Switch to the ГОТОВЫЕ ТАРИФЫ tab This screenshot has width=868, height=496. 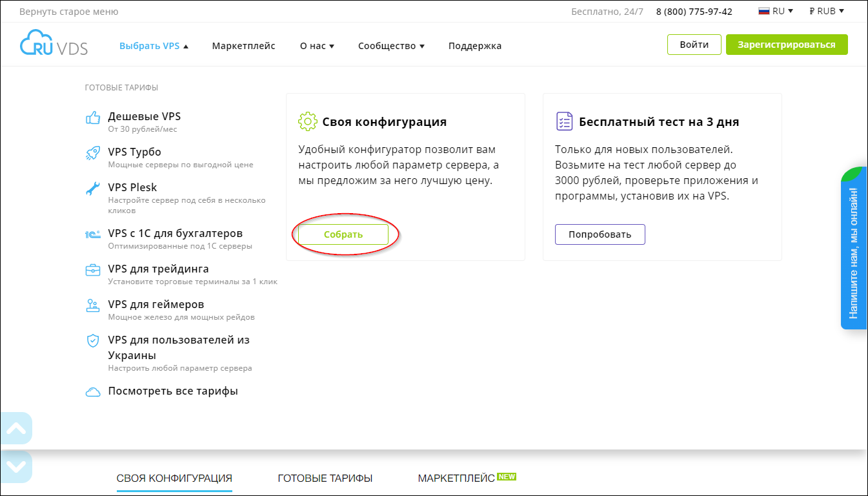click(325, 479)
